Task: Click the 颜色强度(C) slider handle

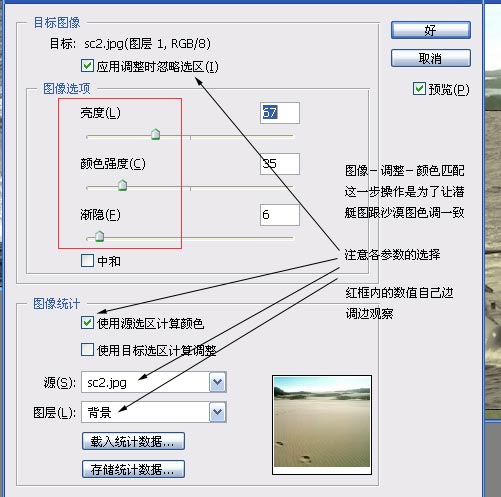Action: [x=123, y=185]
